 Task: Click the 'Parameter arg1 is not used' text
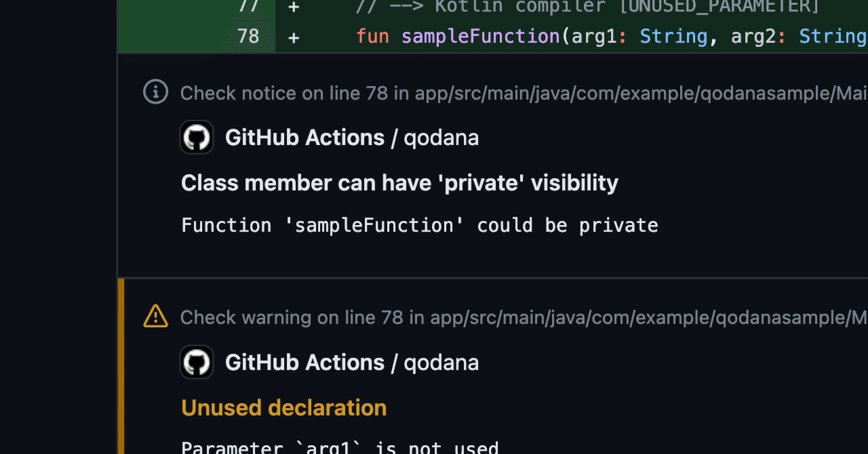[339, 447]
